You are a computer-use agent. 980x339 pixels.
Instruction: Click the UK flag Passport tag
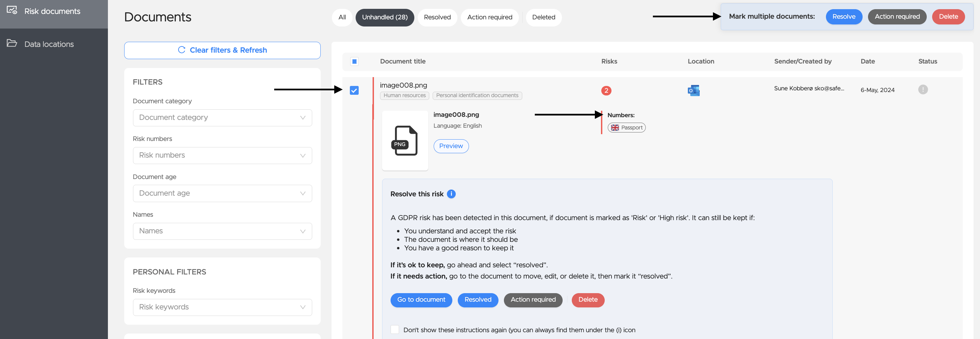pos(626,128)
